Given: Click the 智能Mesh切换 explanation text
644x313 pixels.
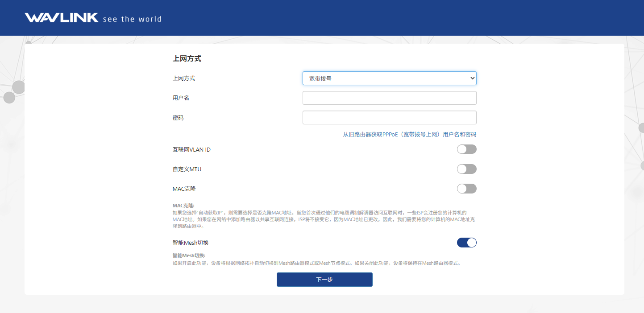Looking at the screenshot, I should point(316,263).
